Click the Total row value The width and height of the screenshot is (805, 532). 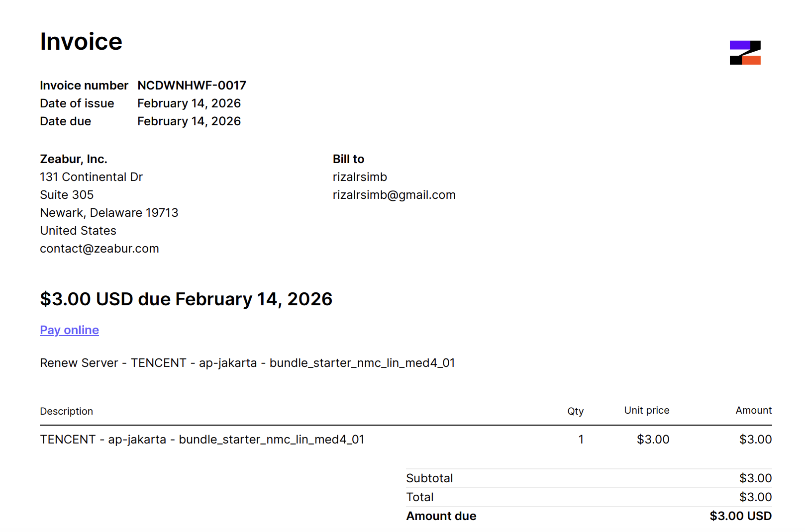point(755,497)
